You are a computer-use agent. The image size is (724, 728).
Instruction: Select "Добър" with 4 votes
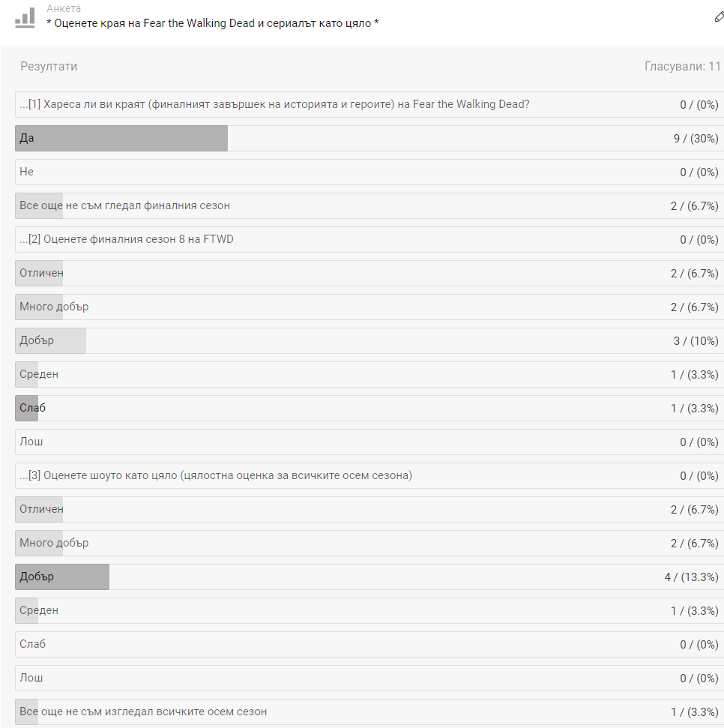[37, 577]
